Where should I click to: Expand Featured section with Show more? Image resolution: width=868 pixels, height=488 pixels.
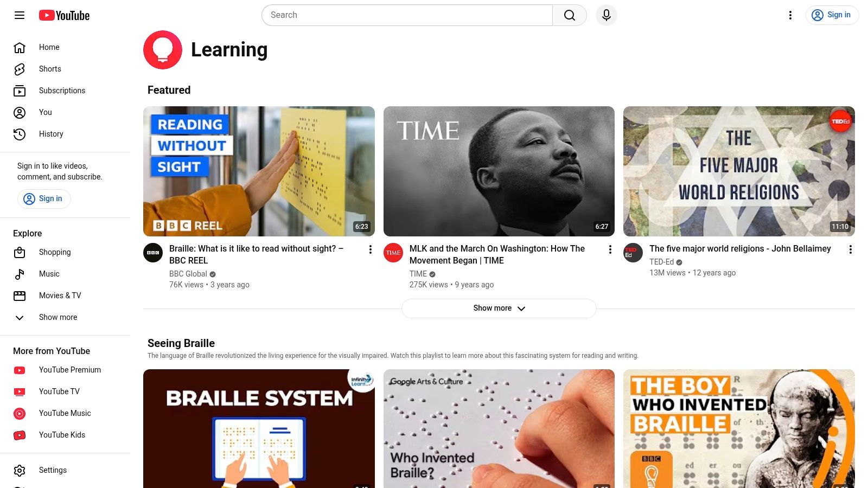[x=499, y=309]
